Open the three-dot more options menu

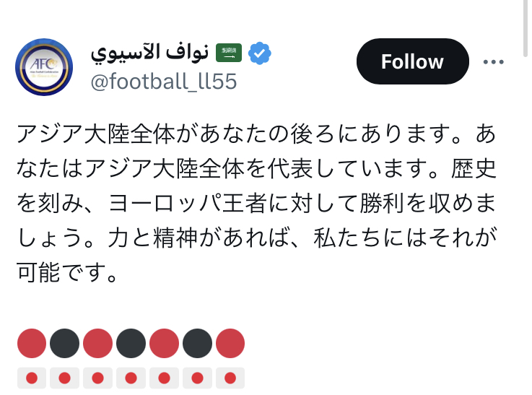[493, 62]
